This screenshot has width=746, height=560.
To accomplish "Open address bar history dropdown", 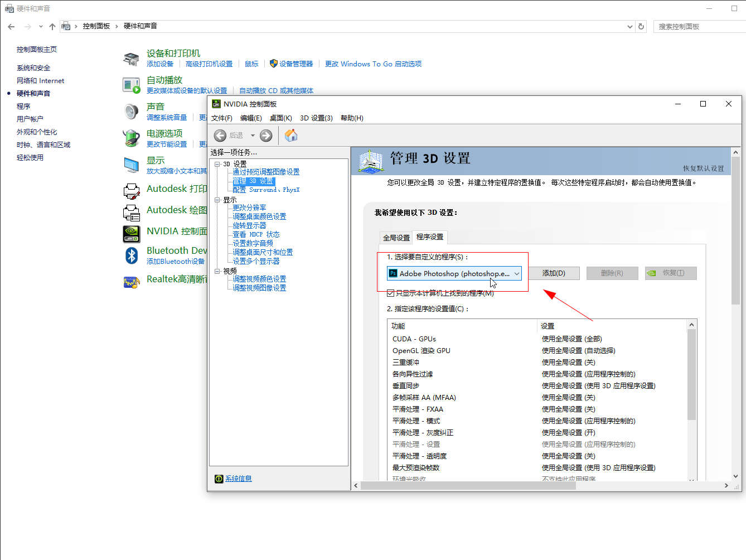I will point(629,26).
